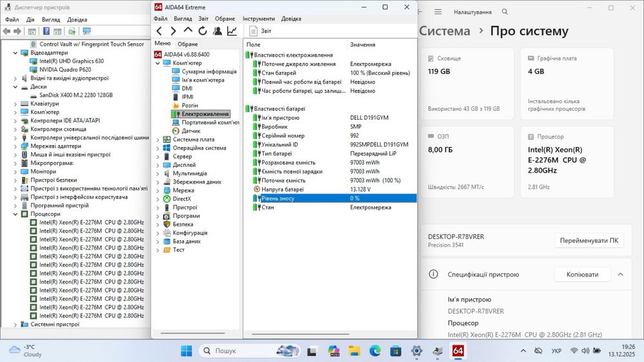Collapse device specifications chevron in Settings
The image size is (644, 362).
click(620, 274)
